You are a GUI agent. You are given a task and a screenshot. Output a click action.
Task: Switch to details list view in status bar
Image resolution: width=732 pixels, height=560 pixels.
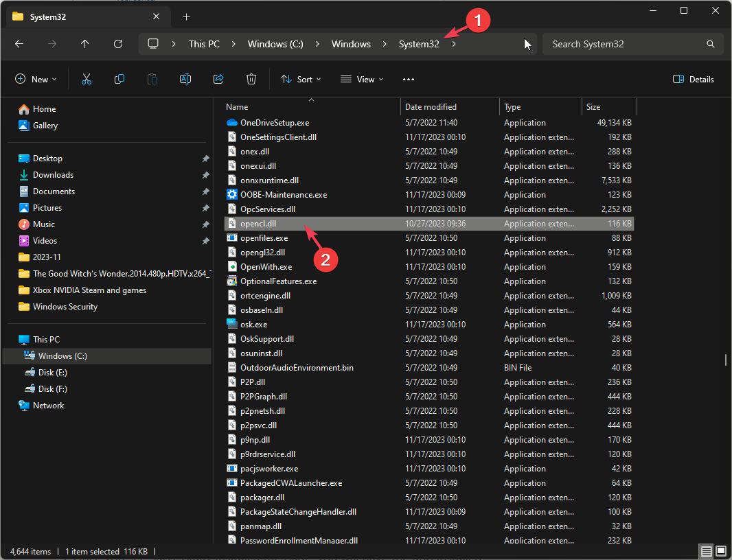pyautogui.click(x=706, y=551)
